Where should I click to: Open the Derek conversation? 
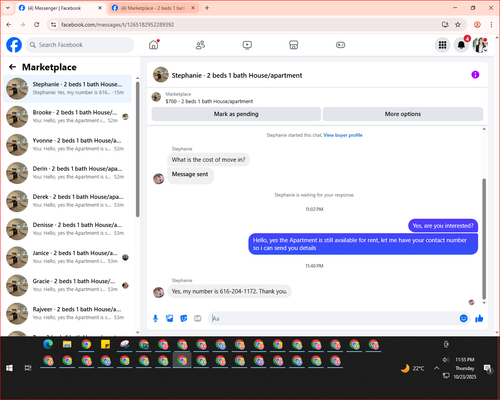(68, 201)
